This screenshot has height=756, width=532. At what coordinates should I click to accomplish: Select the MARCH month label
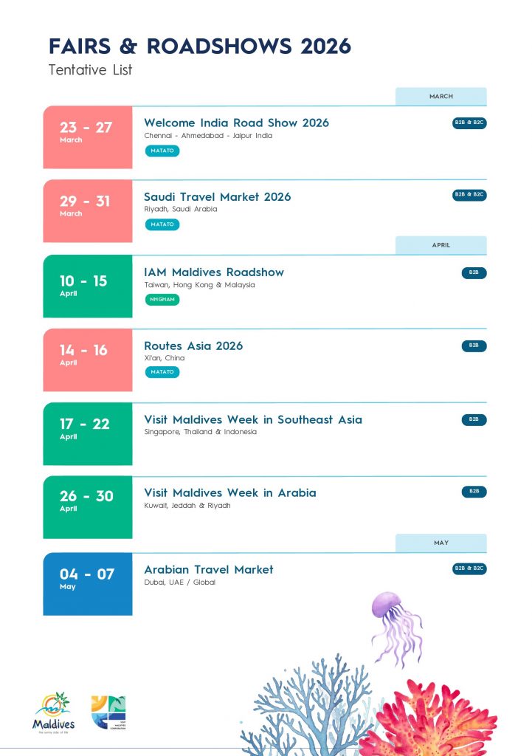pyautogui.click(x=441, y=97)
